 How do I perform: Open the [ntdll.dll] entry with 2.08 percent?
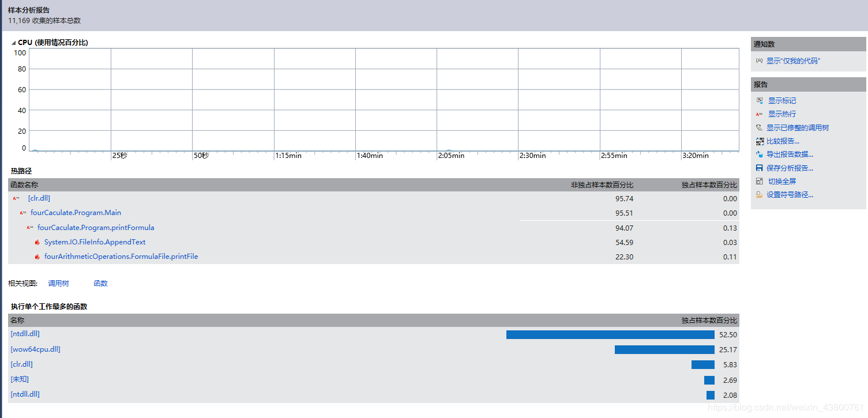[25, 394]
